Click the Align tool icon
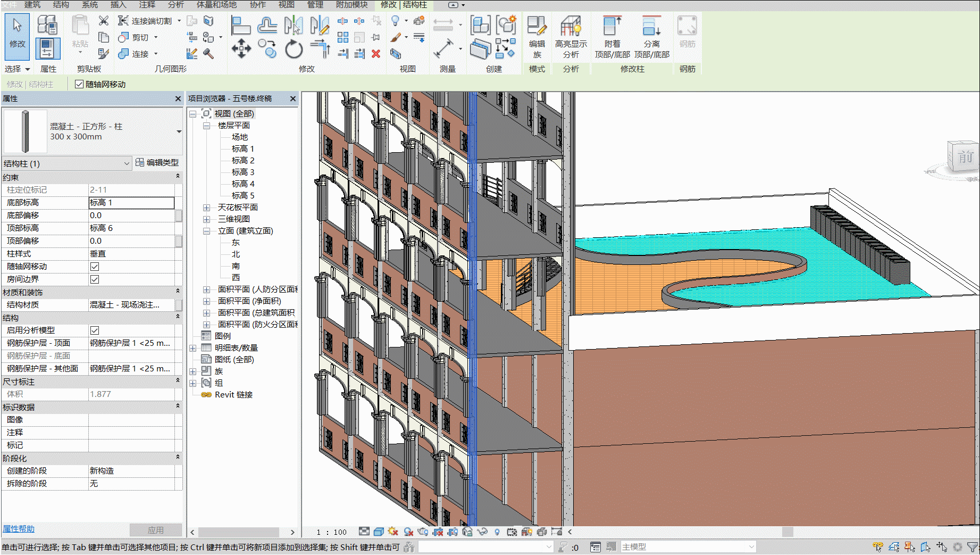The image size is (980, 555). (x=241, y=25)
